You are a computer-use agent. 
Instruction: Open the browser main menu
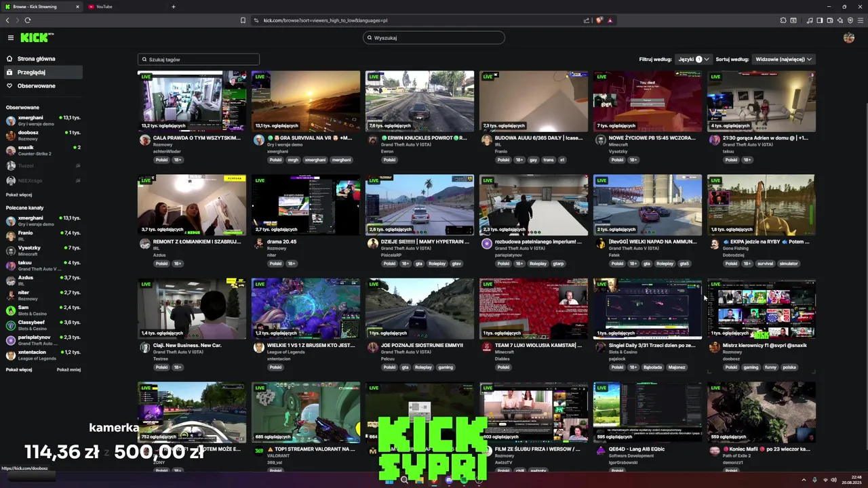click(861, 20)
